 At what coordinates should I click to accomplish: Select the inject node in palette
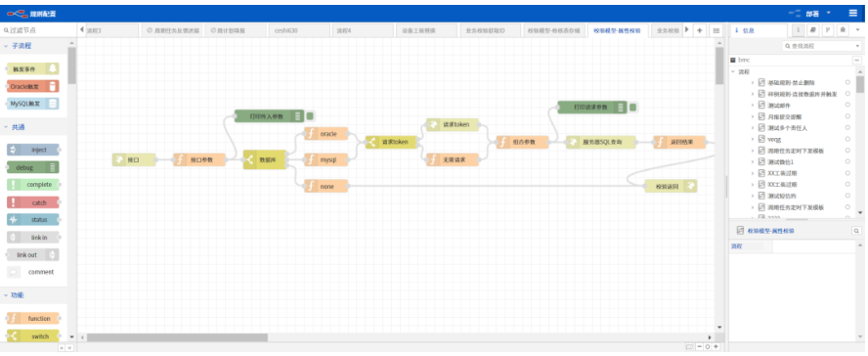tap(32, 150)
